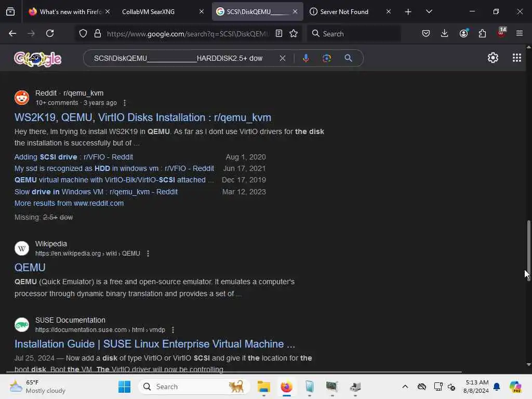This screenshot has width=532, height=399.
Task: Open options for the Wikipedia result
Action: pyautogui.click(x=148, y=254)
